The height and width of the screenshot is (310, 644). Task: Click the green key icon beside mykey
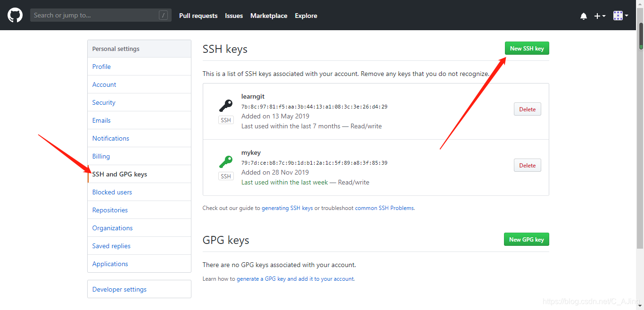click(x=226, y=161)
